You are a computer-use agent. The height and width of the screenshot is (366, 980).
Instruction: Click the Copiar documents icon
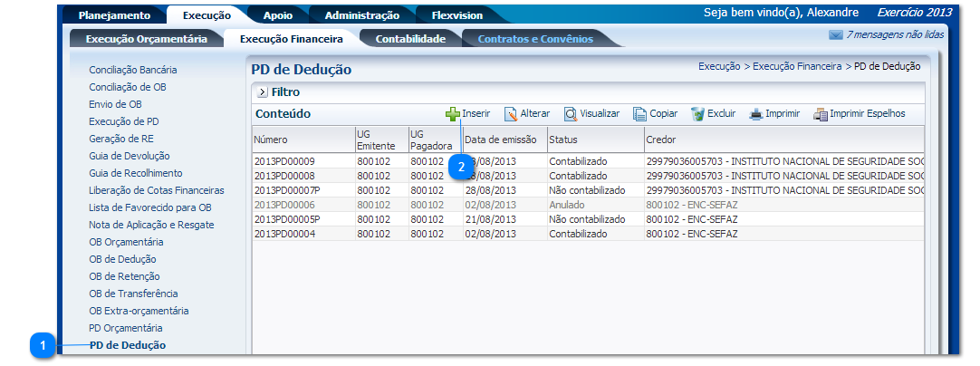click(x=639, y=114)
